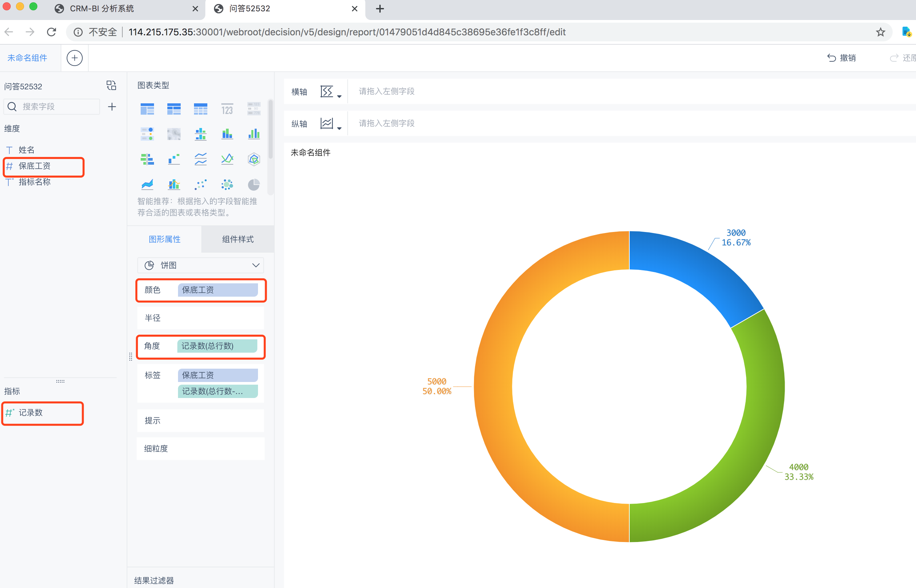Select the partitioned column chart type
The width and height of the screenshot is (916, 588).
pyautogui.click(x=200, y=134)
